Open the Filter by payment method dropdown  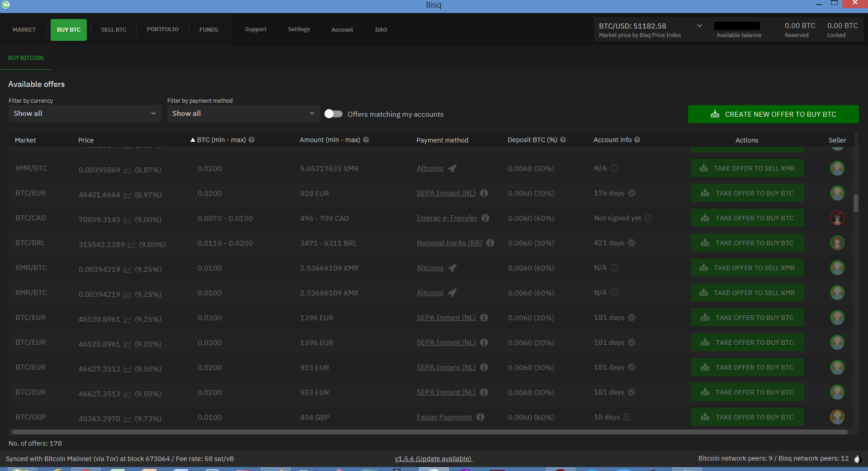point(243,114)
